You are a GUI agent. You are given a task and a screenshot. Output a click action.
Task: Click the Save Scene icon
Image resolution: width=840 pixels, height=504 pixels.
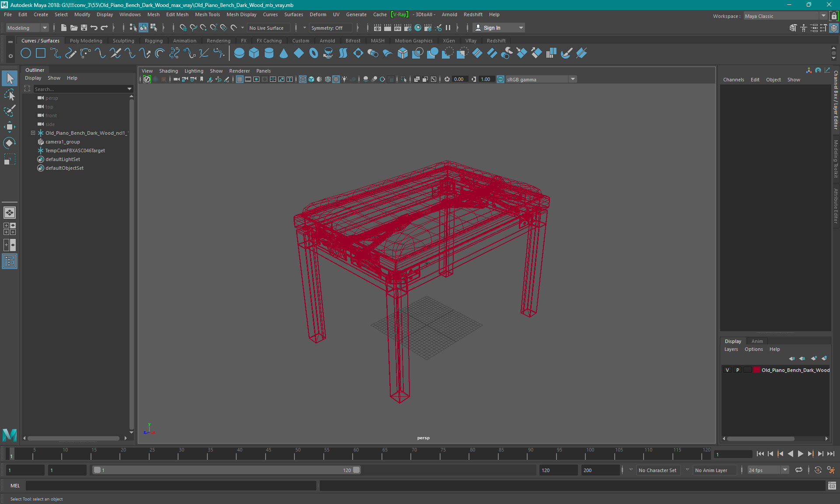pyautogui.click(x=84, y=28)
